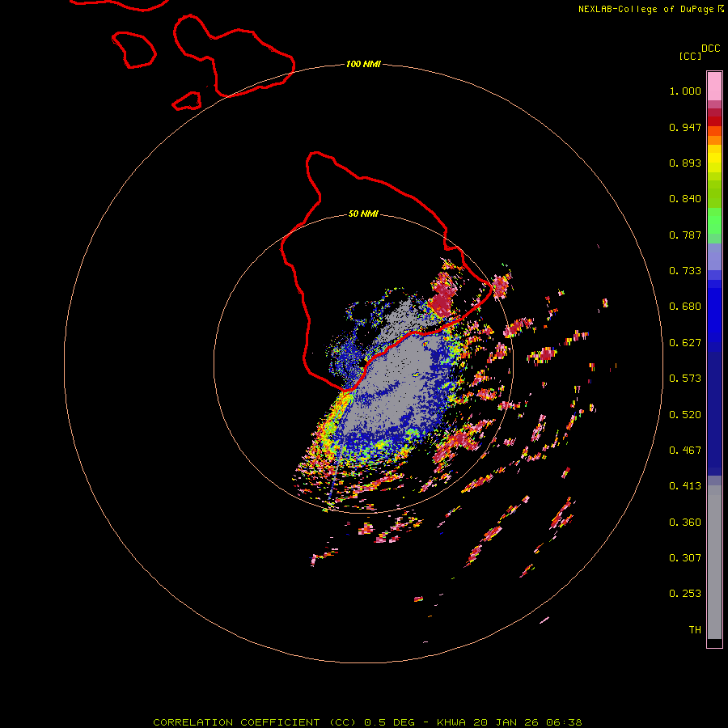Click the TH threshold label
This screenshot has height=728, width=728.
tap(695, 630)
